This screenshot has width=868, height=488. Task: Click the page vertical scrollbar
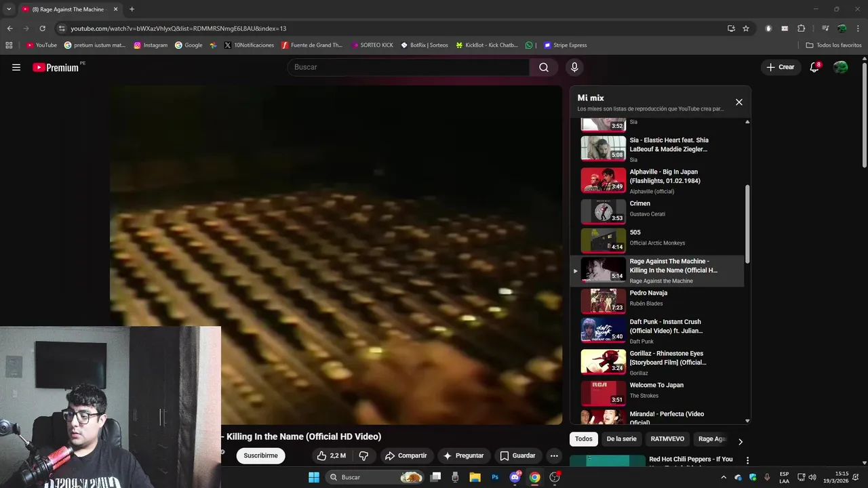tap(864, 115)
